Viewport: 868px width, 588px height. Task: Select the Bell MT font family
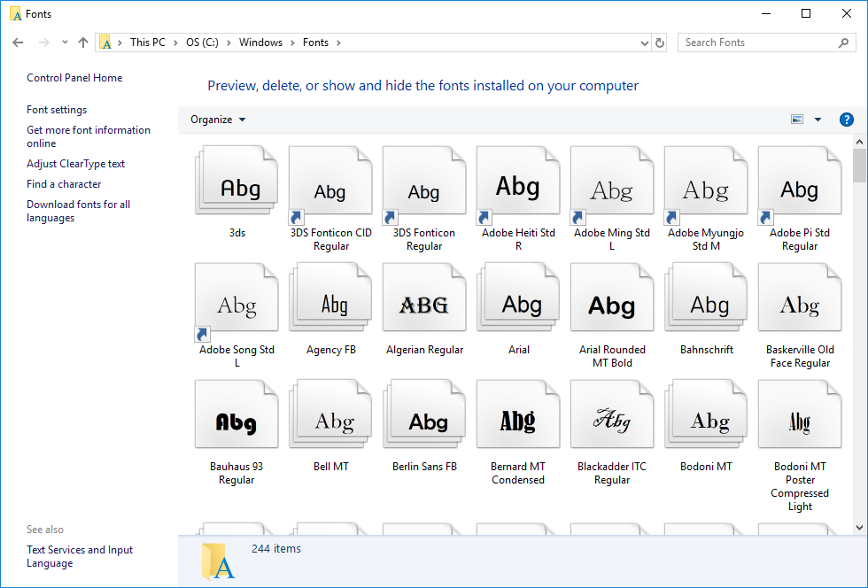coord(330,414)
